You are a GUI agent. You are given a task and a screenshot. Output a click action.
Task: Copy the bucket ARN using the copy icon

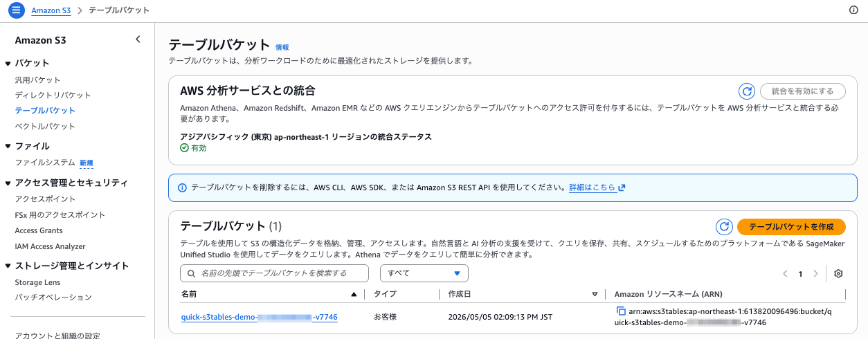621,311
